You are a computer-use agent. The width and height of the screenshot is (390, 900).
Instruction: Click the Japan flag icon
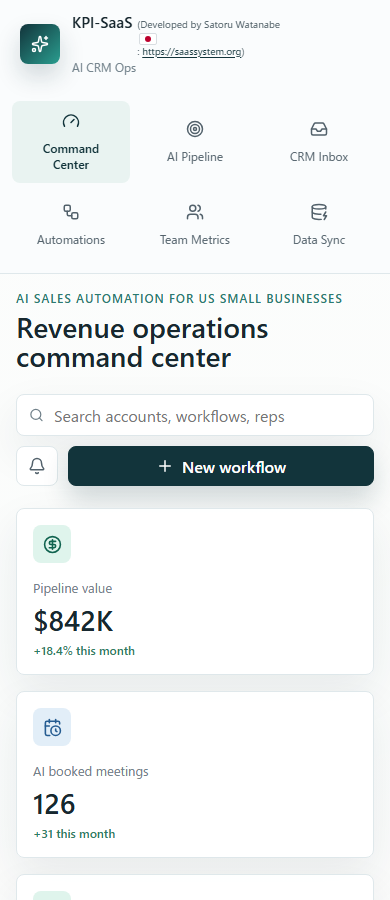coord(148,39)
